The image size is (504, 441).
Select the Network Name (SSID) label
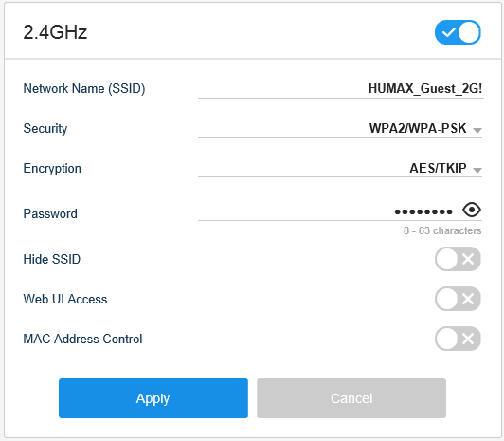pyautogui.click(x=84, y=89)
